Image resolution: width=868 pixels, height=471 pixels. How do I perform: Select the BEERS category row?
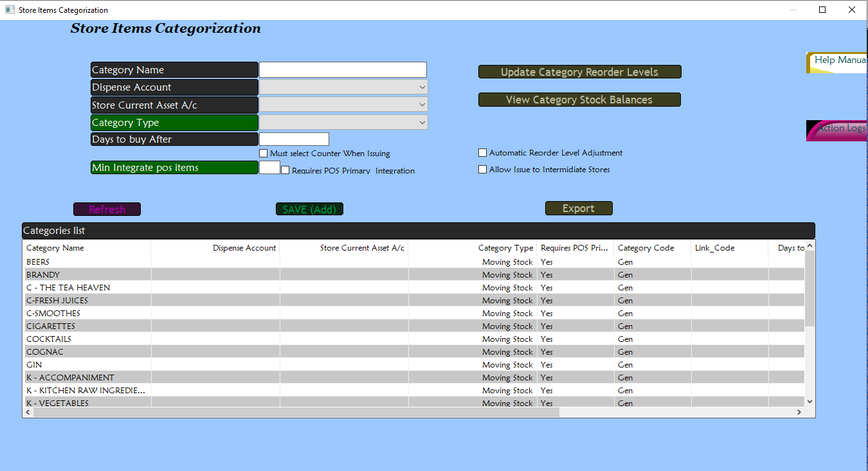click(x=413, y=262)
